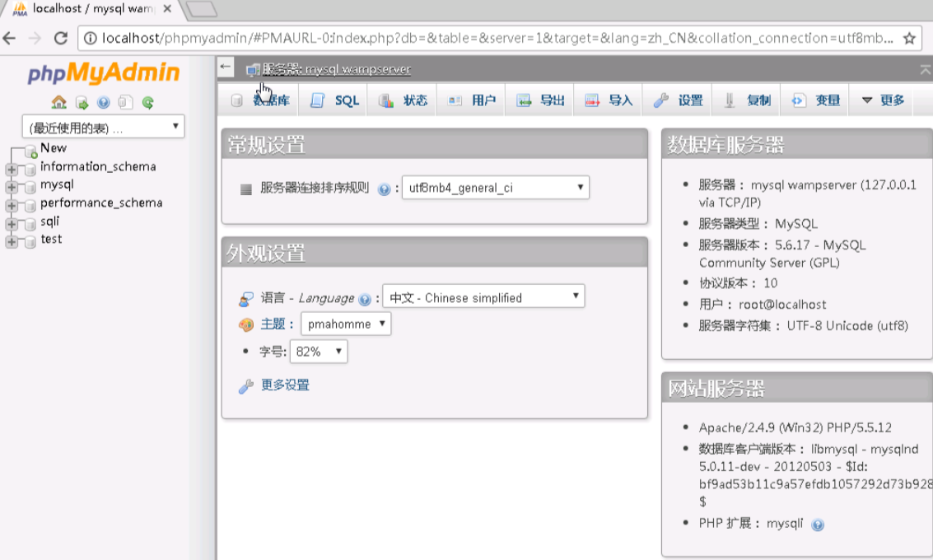Click site info icon in address bar
933x560 pixels.
[90, 38]
